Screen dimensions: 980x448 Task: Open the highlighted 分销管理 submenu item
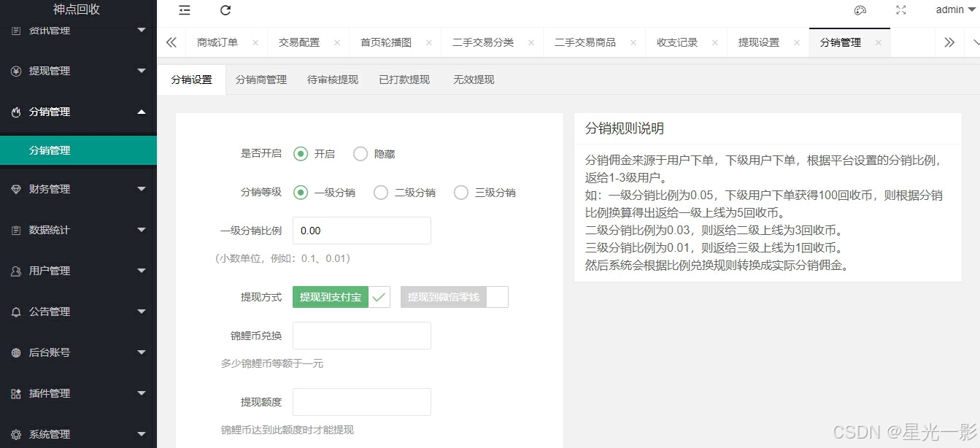(x=78, y=150)
